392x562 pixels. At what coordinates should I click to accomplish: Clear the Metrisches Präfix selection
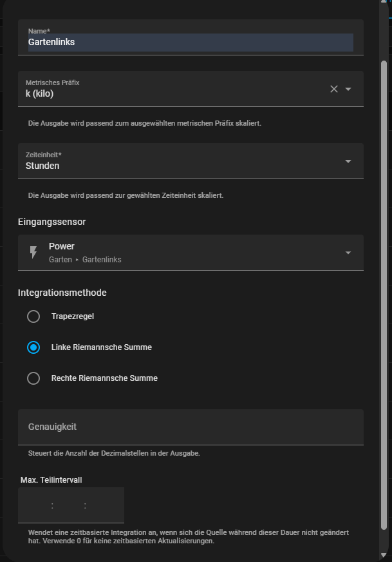pyautogui.click(x=333, y=89)
